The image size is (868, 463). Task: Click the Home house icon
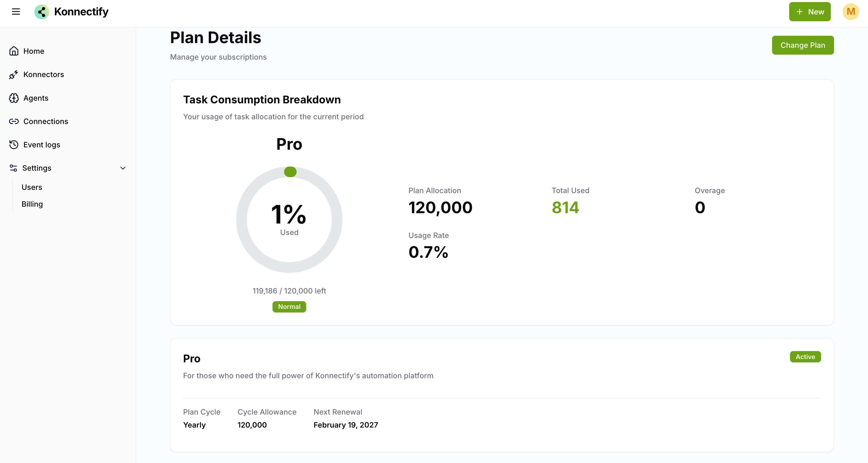(x=14, y=51)
